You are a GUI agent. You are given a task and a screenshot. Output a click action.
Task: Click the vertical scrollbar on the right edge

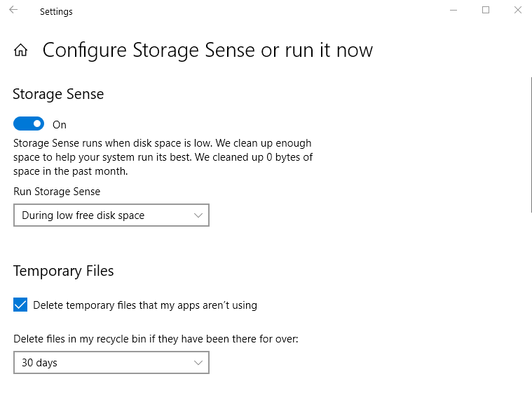[531, 140]
